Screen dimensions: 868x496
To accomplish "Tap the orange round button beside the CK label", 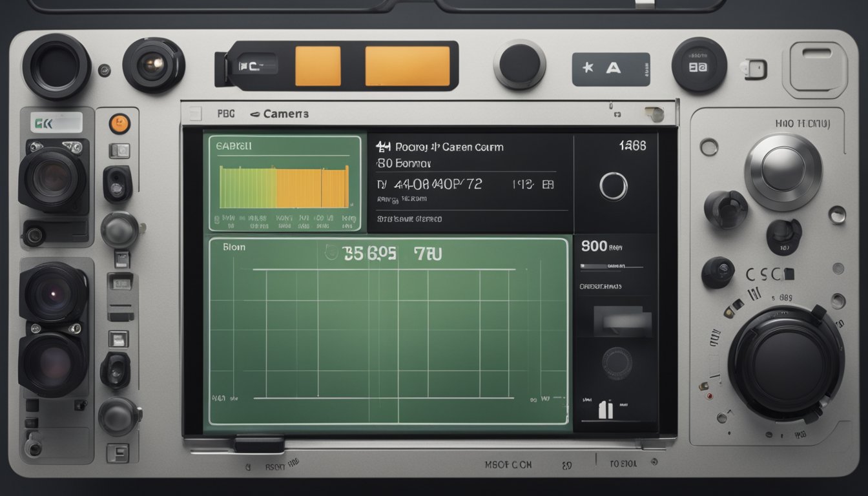I will coord(119,123).
